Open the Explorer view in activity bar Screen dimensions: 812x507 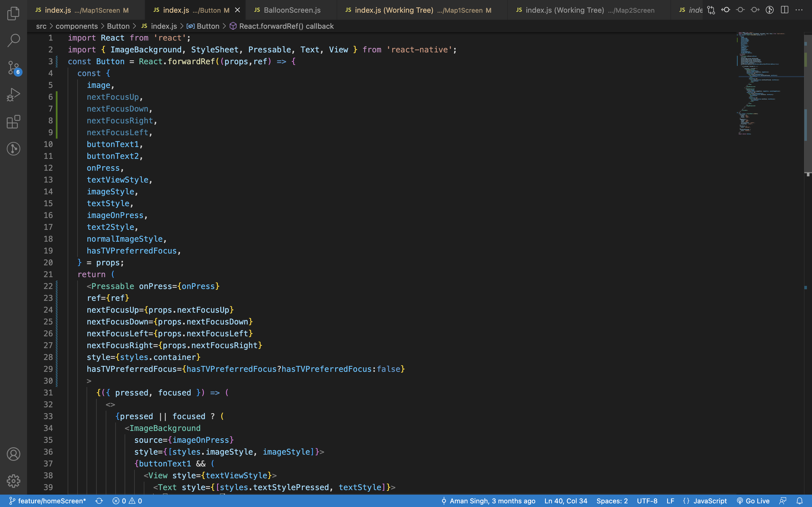tap(14, 14)
